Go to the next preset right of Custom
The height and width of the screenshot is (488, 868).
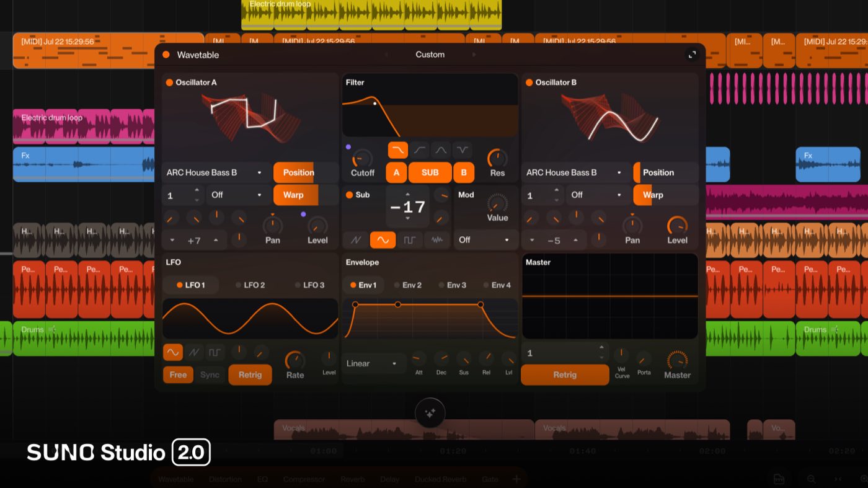click(474, 55)
